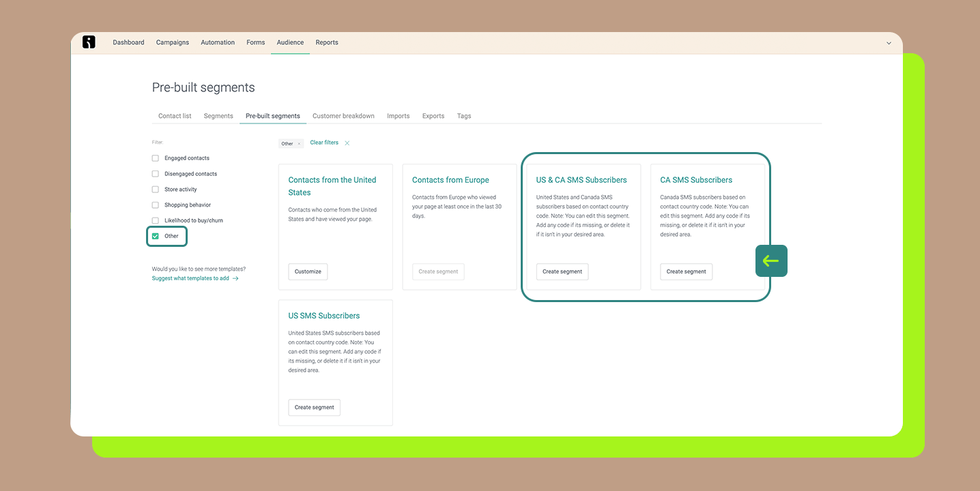Create segment for US SMS Subscribers
The height and width of the screenshot is (491, 980).
tap(314, 407)
